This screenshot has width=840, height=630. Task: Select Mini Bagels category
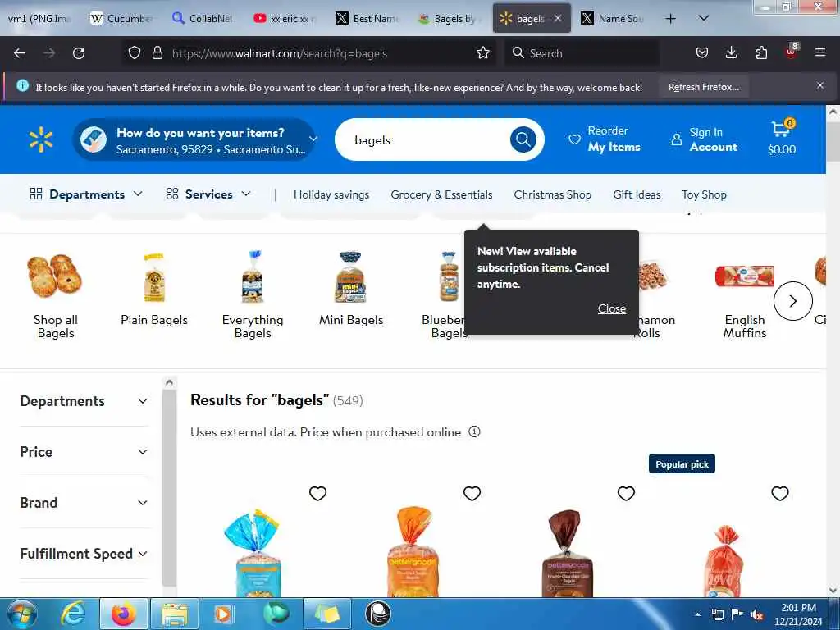click(351, 290)
